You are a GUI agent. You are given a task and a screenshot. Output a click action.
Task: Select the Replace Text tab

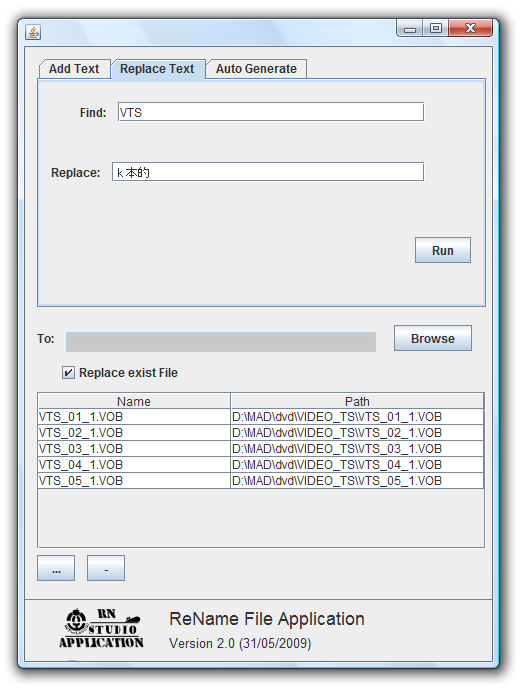coord(157,69)
